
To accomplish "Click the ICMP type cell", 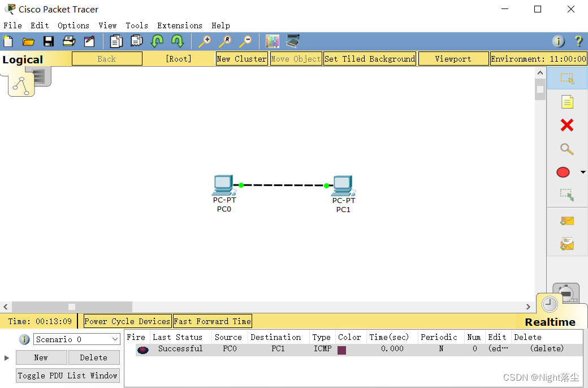I will pos(322,348).
